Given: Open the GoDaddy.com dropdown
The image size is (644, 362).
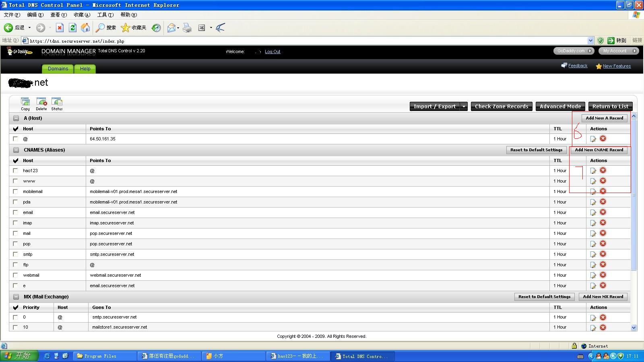Looking at the screenshot, I should pos(574,51).
